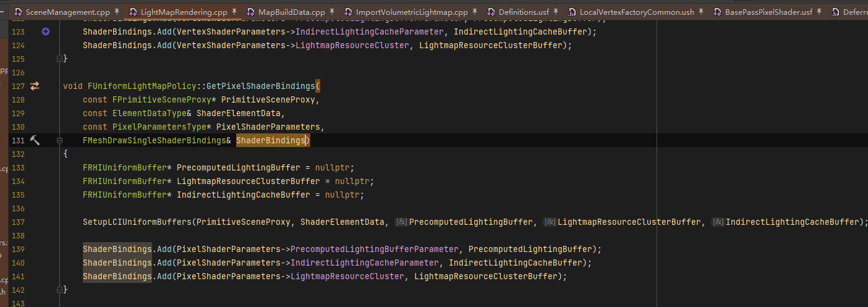Toggle the pin on the SceneManagement.cpp tab
The width and height of the screenshot is (868, 307).
coord(117,12)
